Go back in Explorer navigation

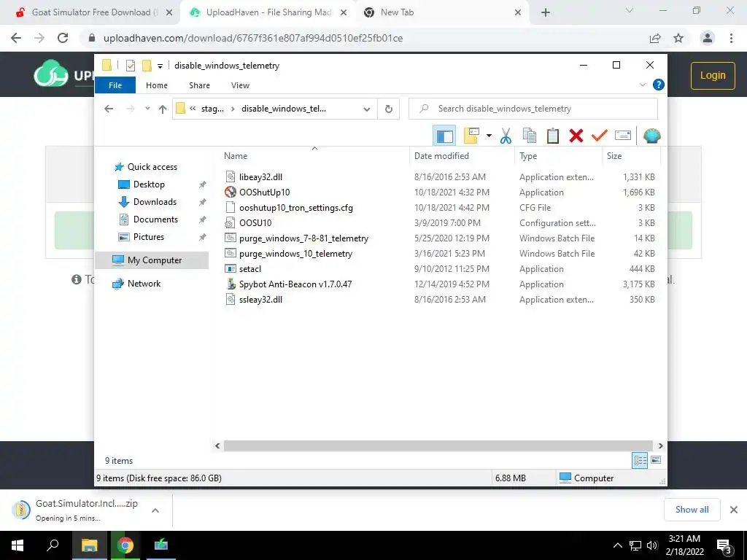109,109
